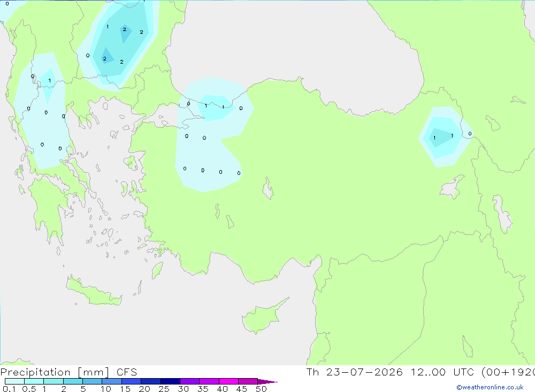Click the '12..00 UTC' time text

coord(442,372)
